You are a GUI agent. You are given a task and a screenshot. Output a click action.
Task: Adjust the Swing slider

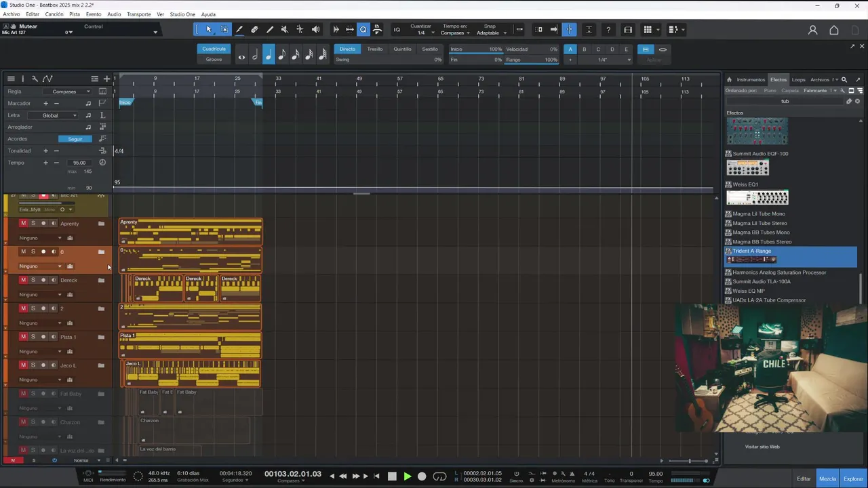click(388, 60)
